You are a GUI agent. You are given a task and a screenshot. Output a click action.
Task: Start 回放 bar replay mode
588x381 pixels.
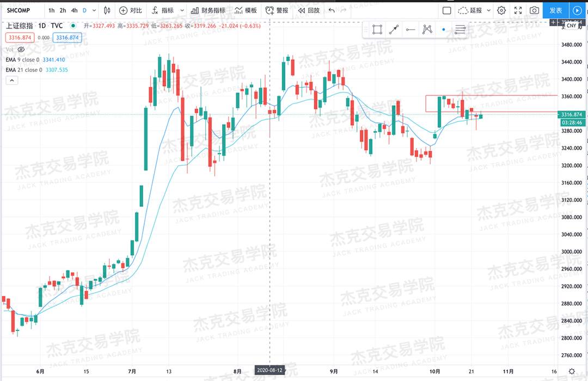pos(309,10)
